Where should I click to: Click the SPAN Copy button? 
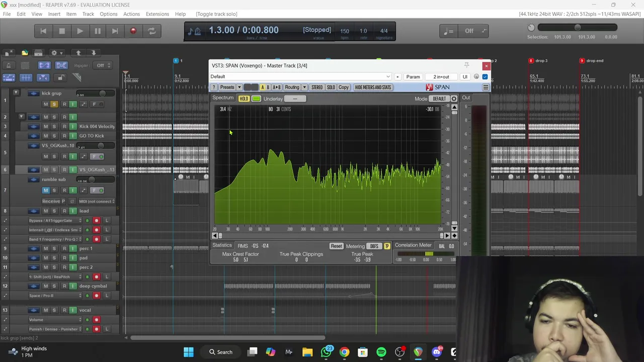click(344, 87)
